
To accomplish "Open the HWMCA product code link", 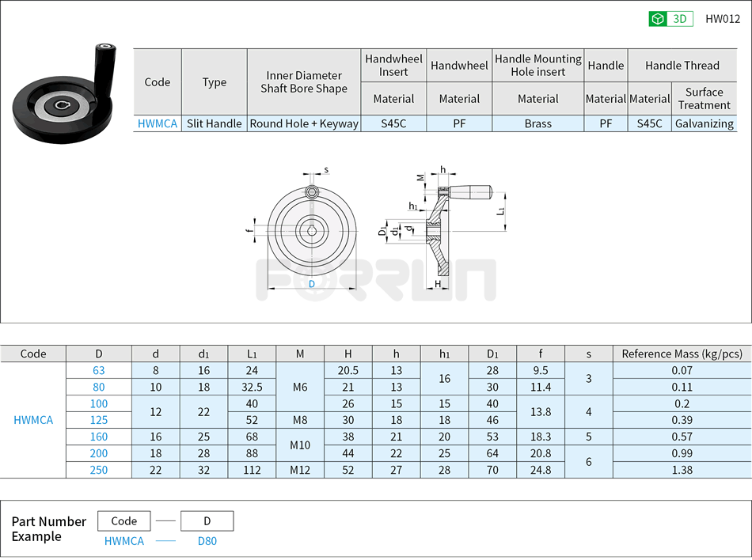I will 158,124.
